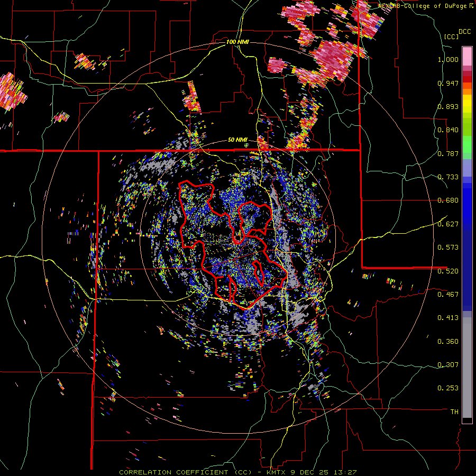
Task: Pick the light pink top color bar segment
Action: (467, 56)
